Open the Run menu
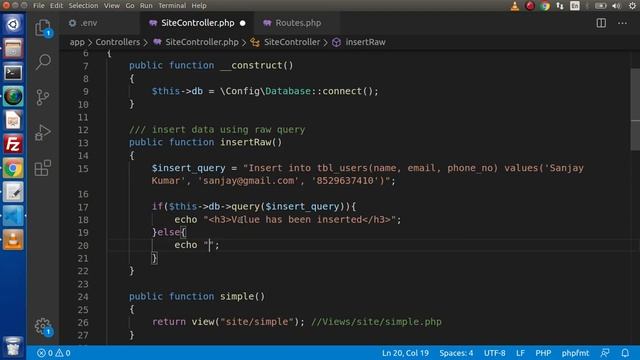Screen dimensions: 640x360 click(x=146, y=6)
